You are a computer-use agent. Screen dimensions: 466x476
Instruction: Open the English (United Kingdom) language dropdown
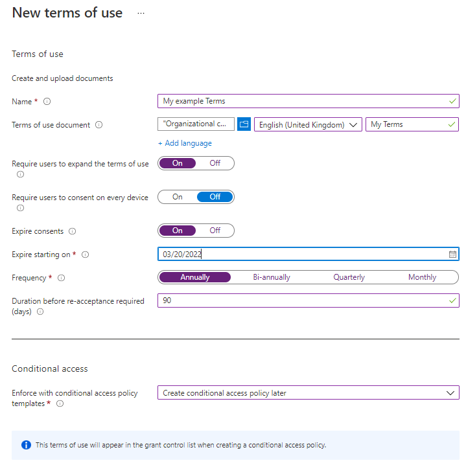click(x=308, y=125)
